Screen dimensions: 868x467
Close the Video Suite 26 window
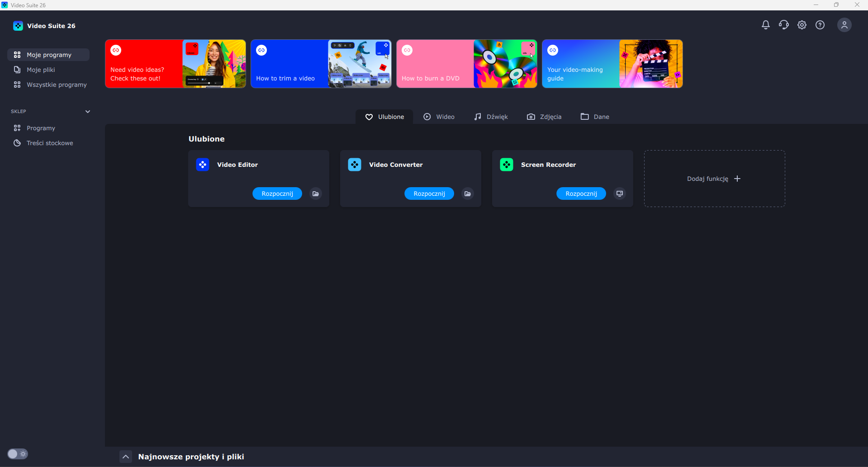coord(857,5)
